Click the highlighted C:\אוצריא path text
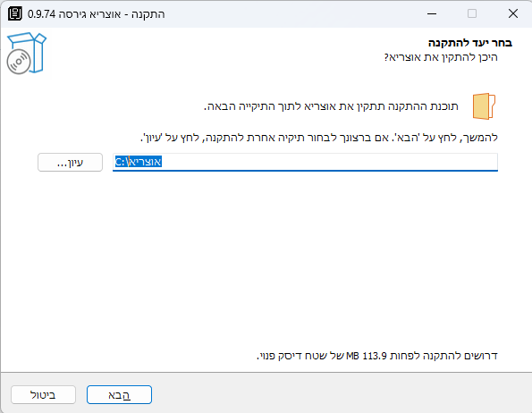The width and height of the screenshot is (532, 413). pyautogui.click(x=138, y=162)
